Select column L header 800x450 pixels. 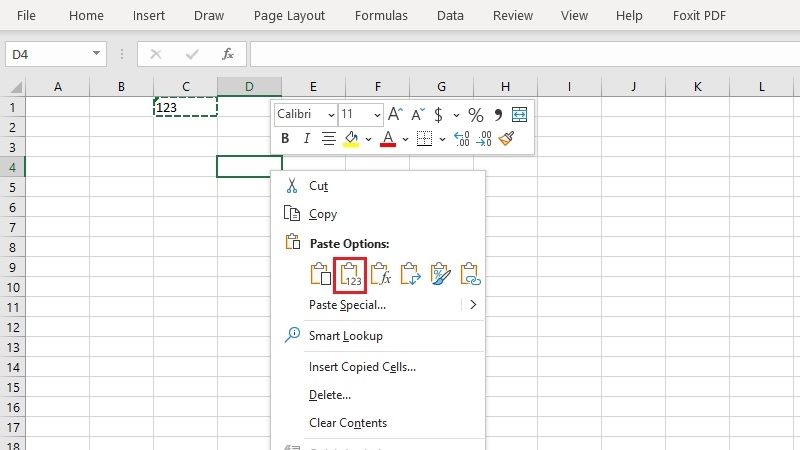[761, 87]
